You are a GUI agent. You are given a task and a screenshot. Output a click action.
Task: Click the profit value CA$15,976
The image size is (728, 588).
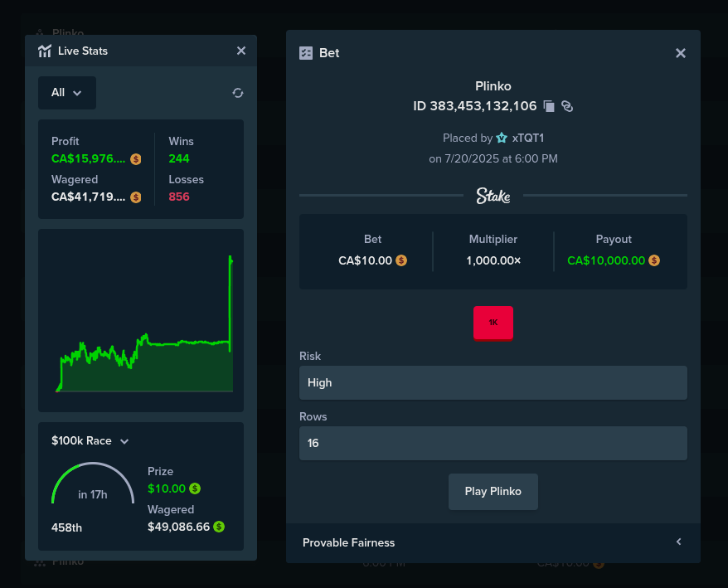coord(88,159)
